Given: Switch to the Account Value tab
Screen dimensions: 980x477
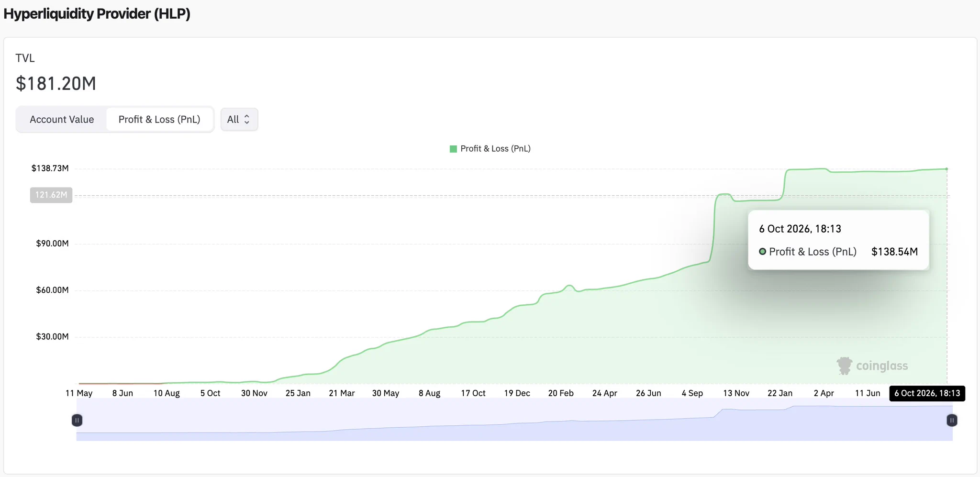Looking at the screenshot, I should point(62,120).
